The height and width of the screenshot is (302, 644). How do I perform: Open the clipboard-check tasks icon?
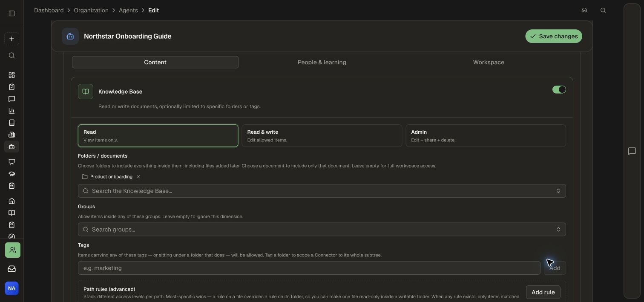(12, 87)
